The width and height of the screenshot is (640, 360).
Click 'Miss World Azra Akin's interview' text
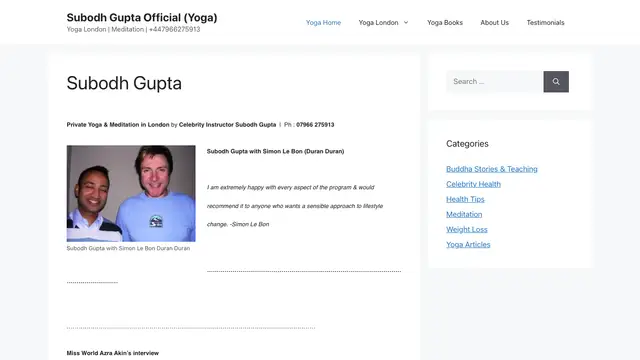(113, 353)
